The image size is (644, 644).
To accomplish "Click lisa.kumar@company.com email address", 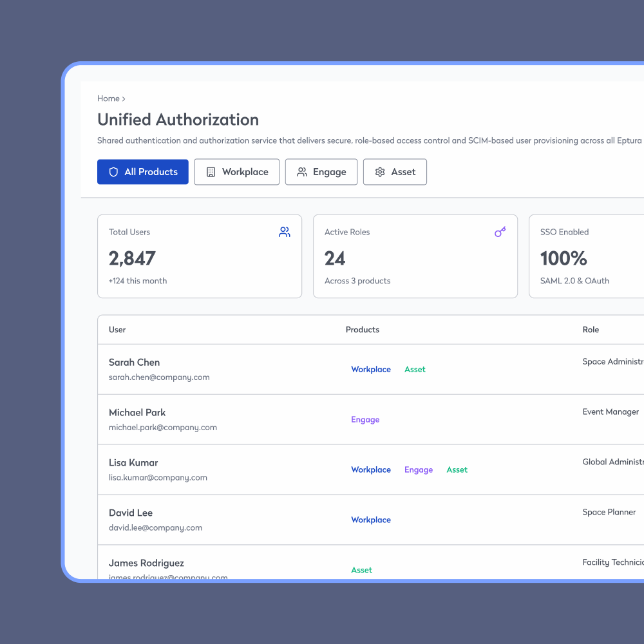I will (158, 478).
